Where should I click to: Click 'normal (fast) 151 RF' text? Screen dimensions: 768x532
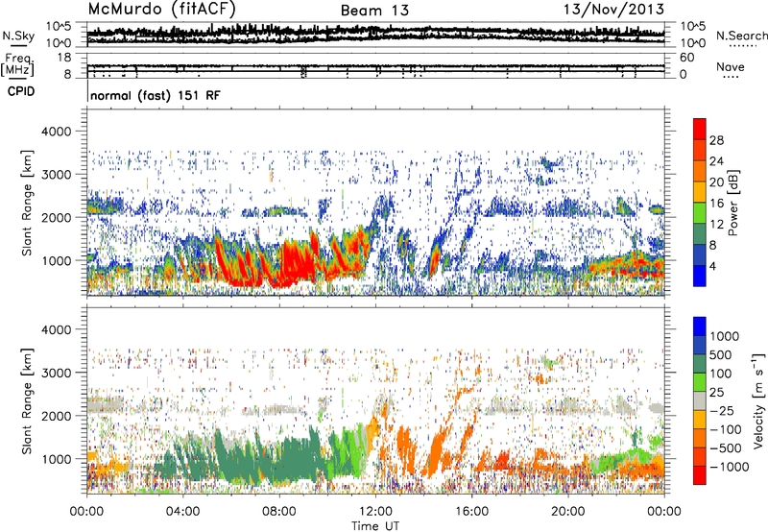156,95
